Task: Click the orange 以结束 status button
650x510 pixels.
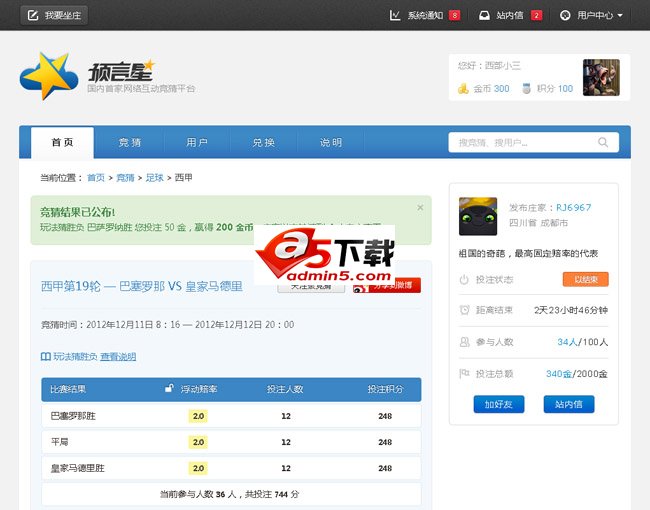Action: 586,279
